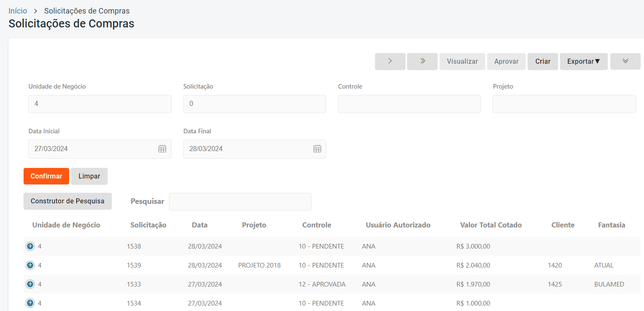Go to Início breadcrumb link
This screenshot has width=644, height=311.
click(18, 11)
